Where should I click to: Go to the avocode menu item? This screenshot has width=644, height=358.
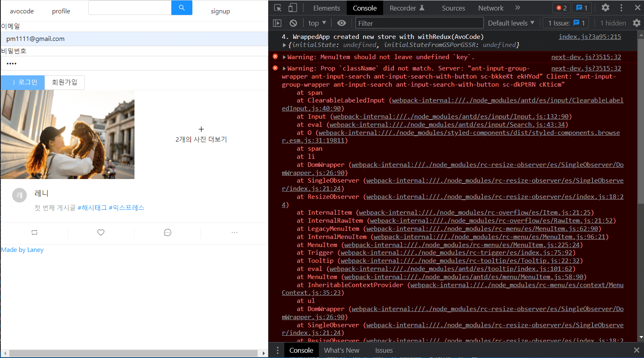[22, 11]
